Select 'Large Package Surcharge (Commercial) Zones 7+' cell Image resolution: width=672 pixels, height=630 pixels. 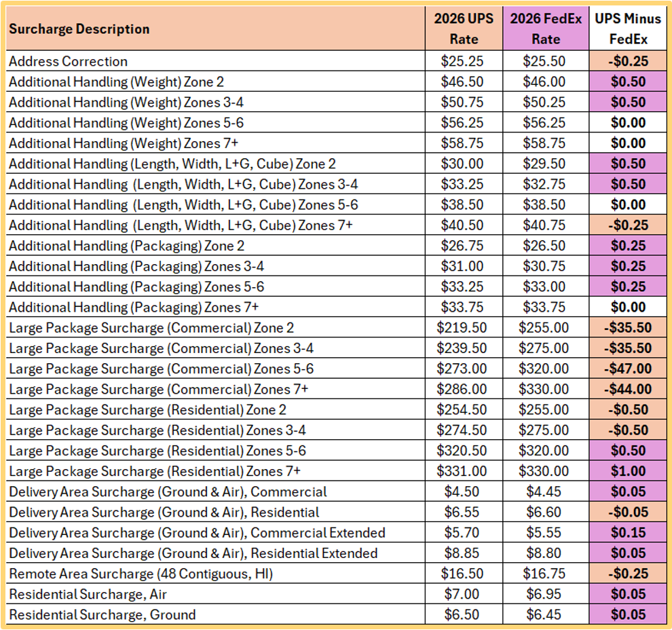point(216,389)
